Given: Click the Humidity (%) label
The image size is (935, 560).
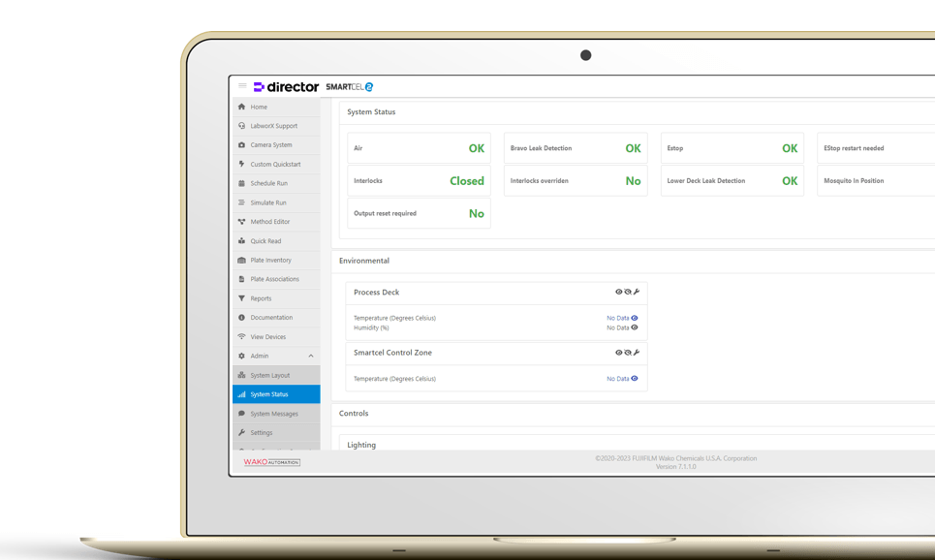Looking at the screenshot, I should pyautogui.click(x=371, y=327).
